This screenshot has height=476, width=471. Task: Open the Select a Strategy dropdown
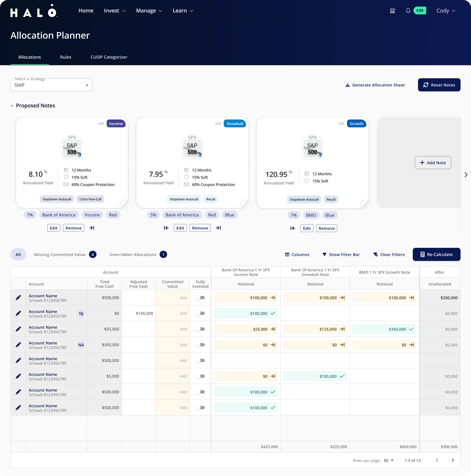pyautogui.click(x=51, y=85)
